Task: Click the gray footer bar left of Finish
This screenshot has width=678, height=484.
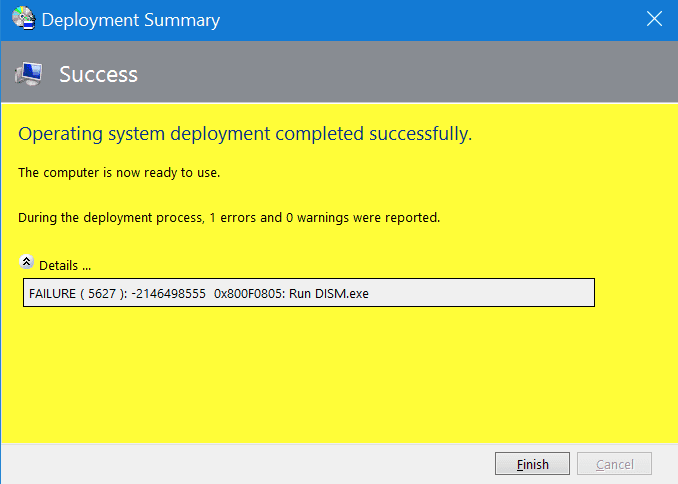Action: (250, 464)
